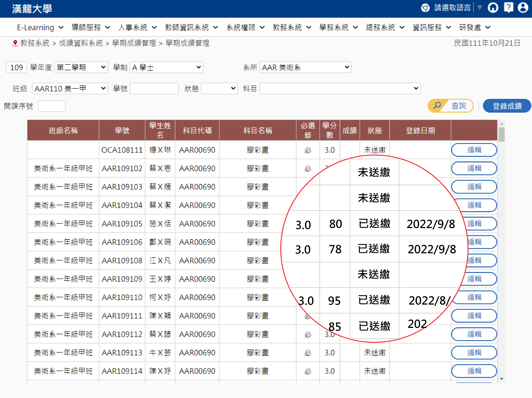Image resolution: width=532 pixels, height=398 pixels.
Task: Click 編輯 for student AAR109114
Action: coord(474,371)
